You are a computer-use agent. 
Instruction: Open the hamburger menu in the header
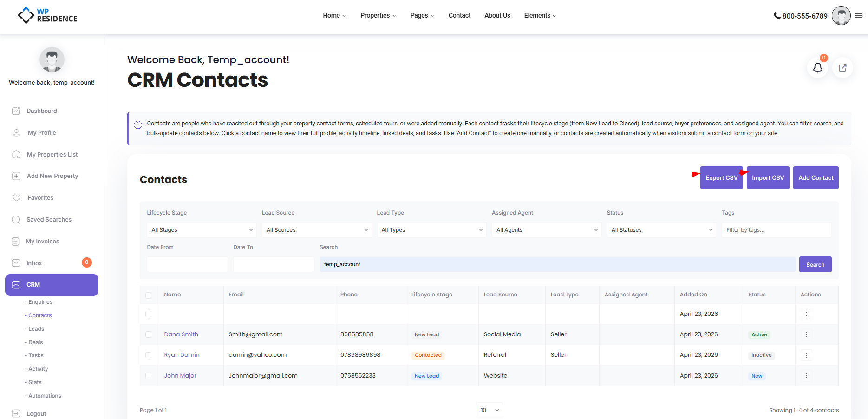pyautogui.click(x=859, y=16)
